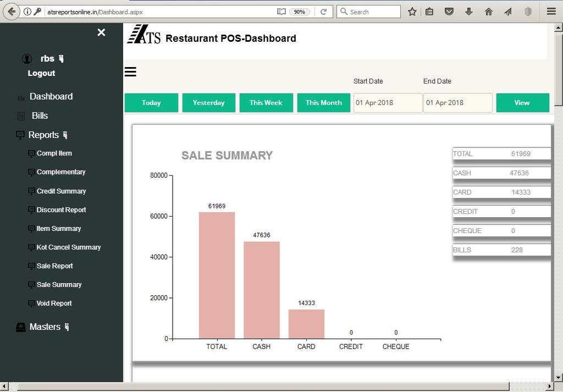
Task: Expand the rbs user dropdown arrow
Action: pos(61,58)
